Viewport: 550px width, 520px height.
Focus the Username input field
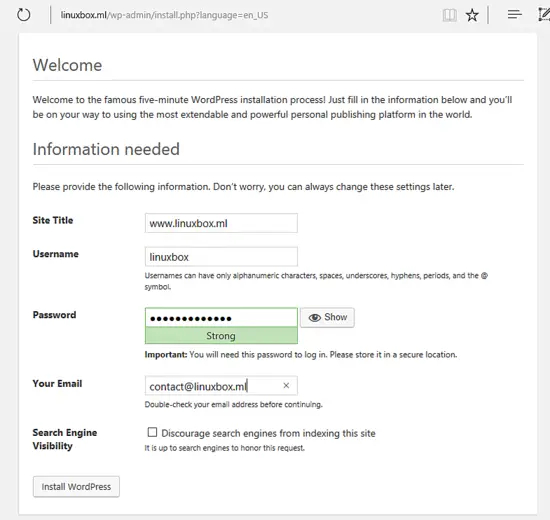[x=221, y=257]
